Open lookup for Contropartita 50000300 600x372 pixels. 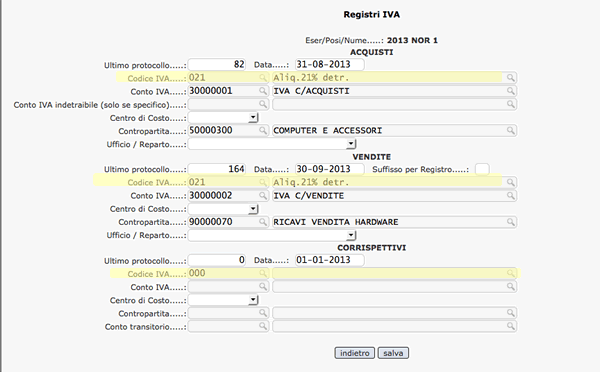(x=263, y=131)
